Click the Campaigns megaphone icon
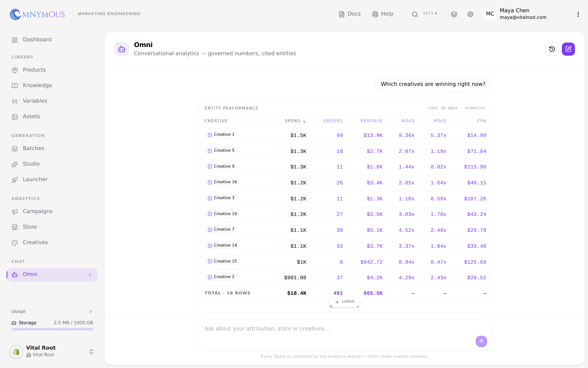The image size is (588, 368). pyautogui.click(x=15, y=212)
